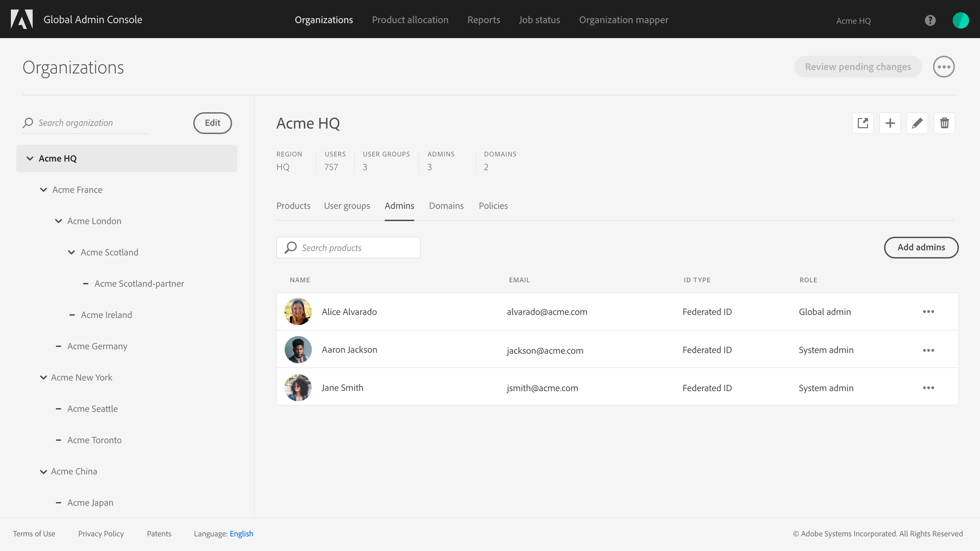
Task: Collapse the Acme New York chevron
Action: [x=43, y=377]
